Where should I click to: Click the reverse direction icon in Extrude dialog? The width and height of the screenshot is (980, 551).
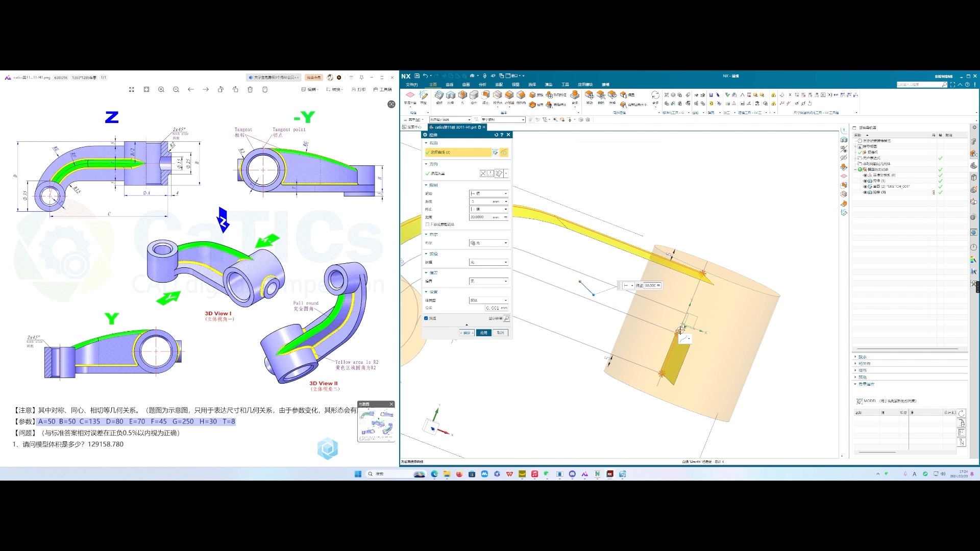pos(483,173)
